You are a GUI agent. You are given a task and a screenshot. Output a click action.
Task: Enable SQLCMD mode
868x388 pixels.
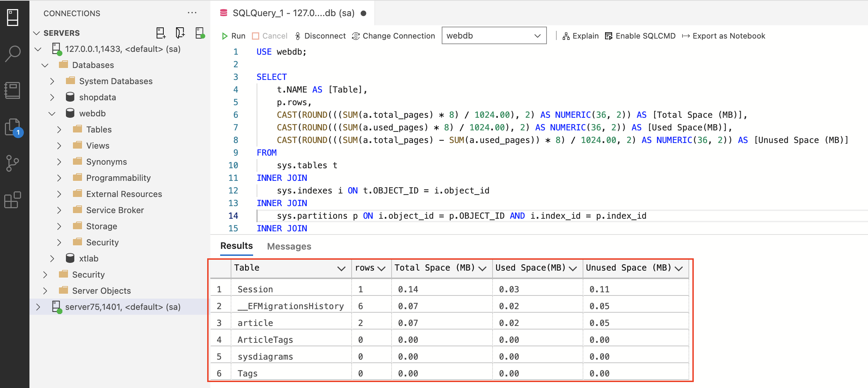[x=640, y=36]
